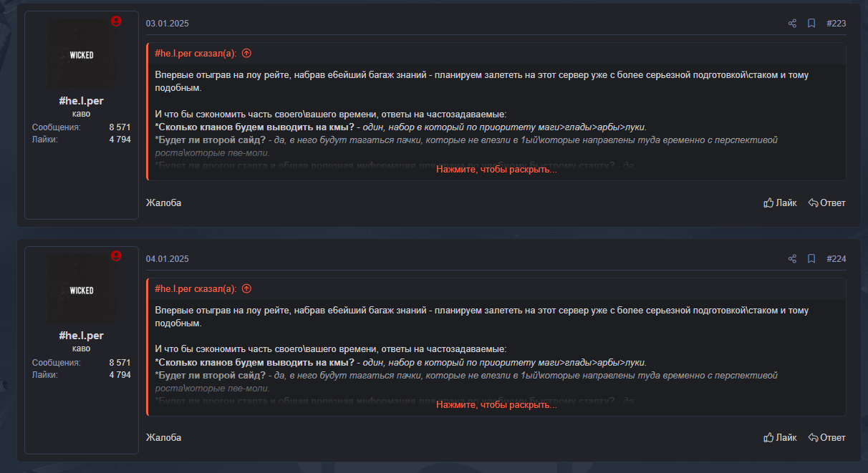Expand the quote in post #223

click(x=496, y=170)
